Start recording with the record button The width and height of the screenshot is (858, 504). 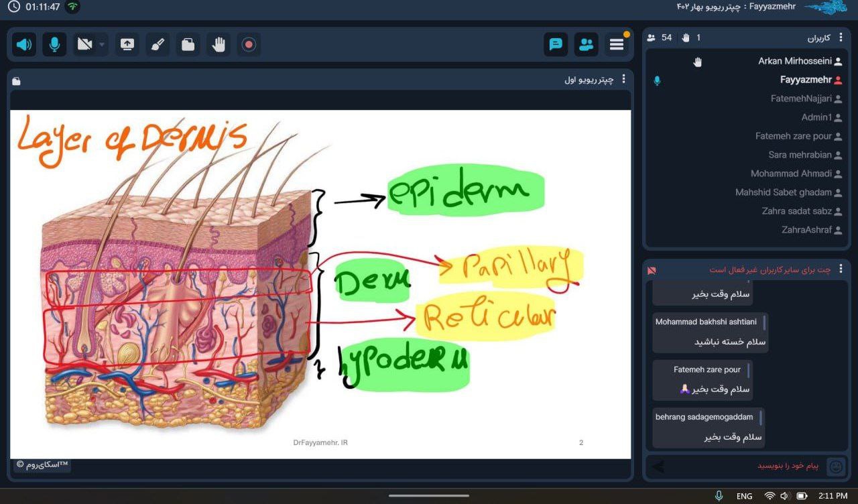(x=249, y=45)
